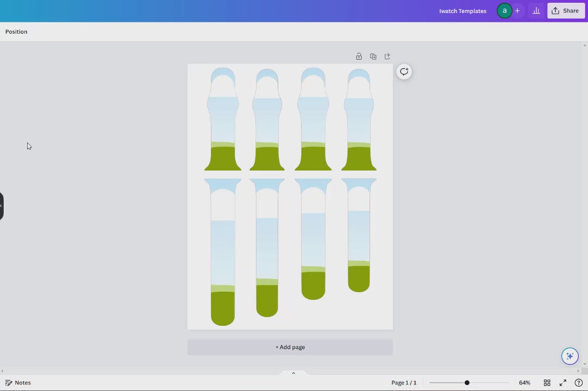The height and width of the screenshot is (391, 588).
Task: Click the 'Iwatch Templates' design title
Action: pyautogui.click(x=462, y=11)
